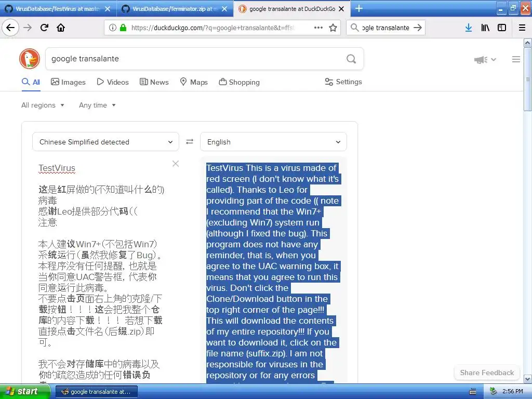The width and height of the screenshot is (532, 399).
Task: Click the scrollbar down arrow
Action: pyautogui.click(x=528, y=379)
